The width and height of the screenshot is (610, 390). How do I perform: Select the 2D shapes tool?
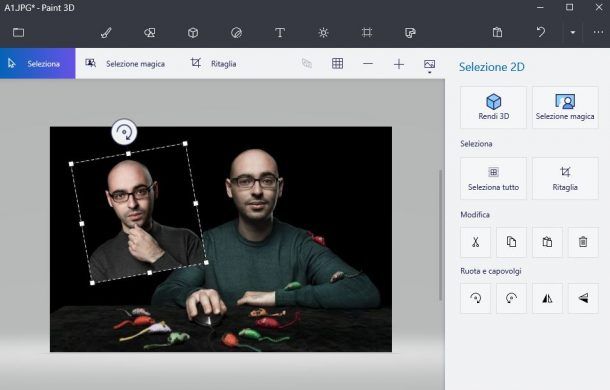coord(150,33)
